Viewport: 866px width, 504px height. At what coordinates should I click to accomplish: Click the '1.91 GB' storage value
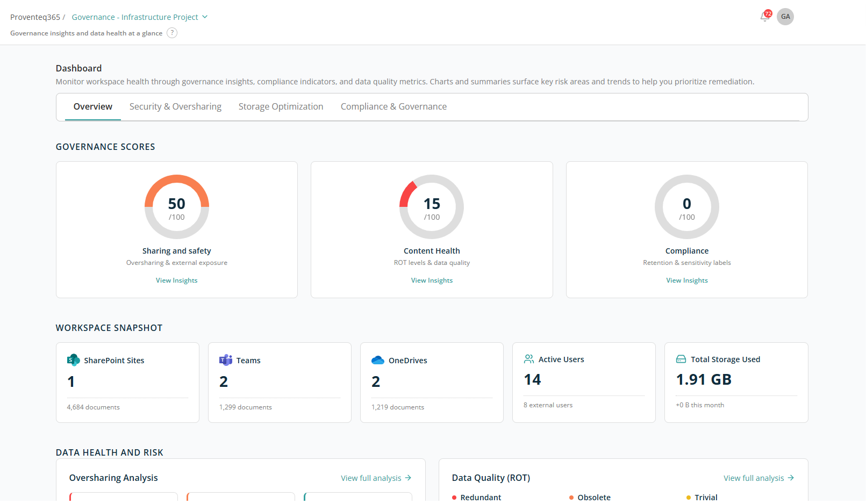click(704, 379)
